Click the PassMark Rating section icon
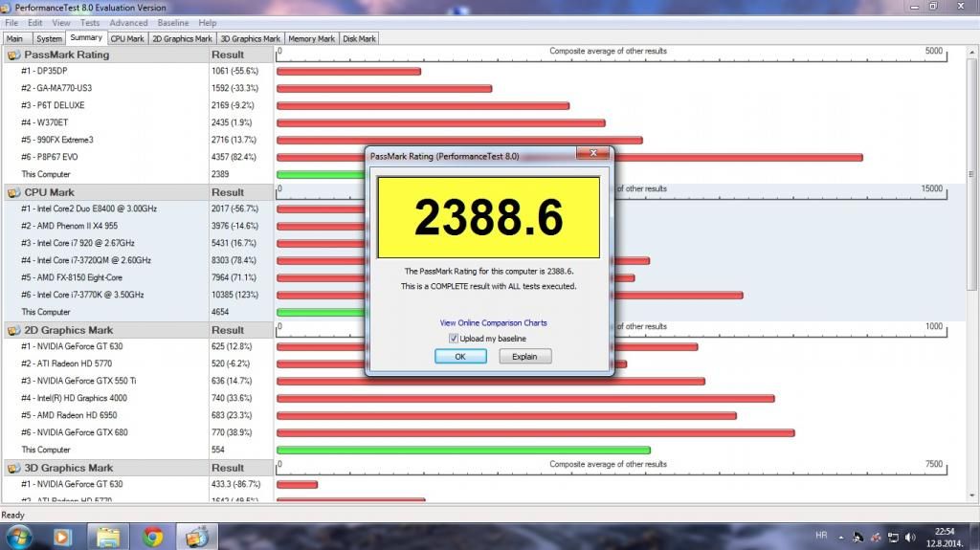The image size is (980, 550). coord(13,55)
